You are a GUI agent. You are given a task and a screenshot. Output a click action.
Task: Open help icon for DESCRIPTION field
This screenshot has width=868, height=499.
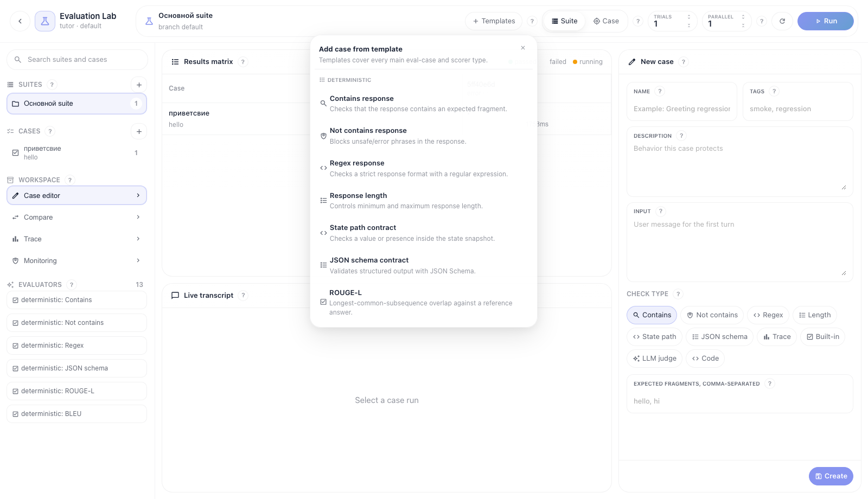(681, 136)
